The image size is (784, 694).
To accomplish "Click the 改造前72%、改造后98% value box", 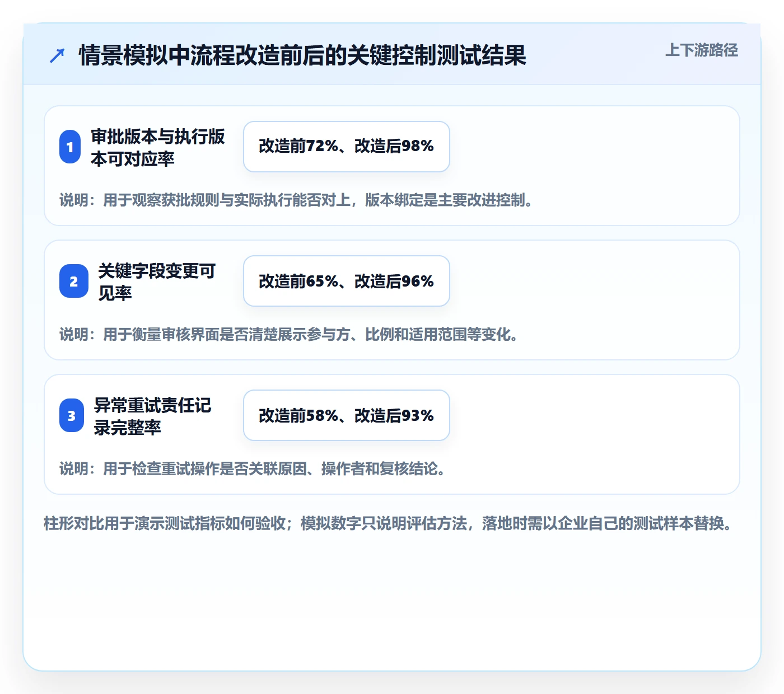I will 347,147.
